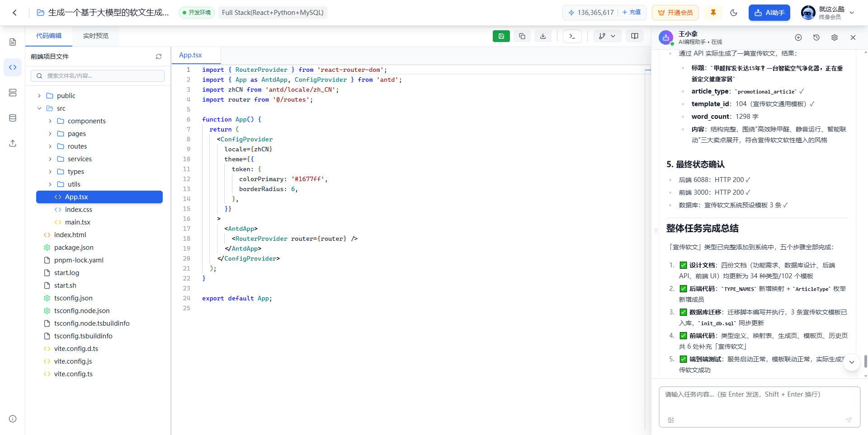This screenshot has height=435, width=868.
Task: Open AI assistant settings gear
Action: tap(835, 37)
